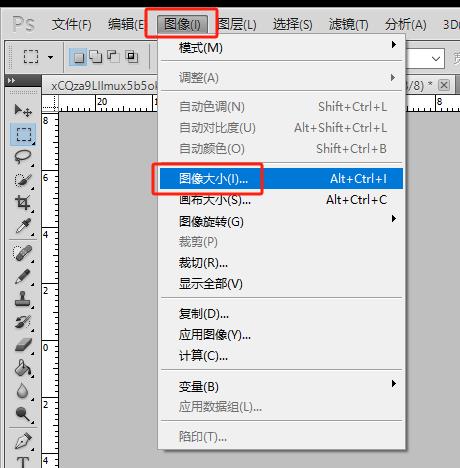460x468 pixels.
Task: Open the 图层(L) menu
Action: tap(237, 25)
